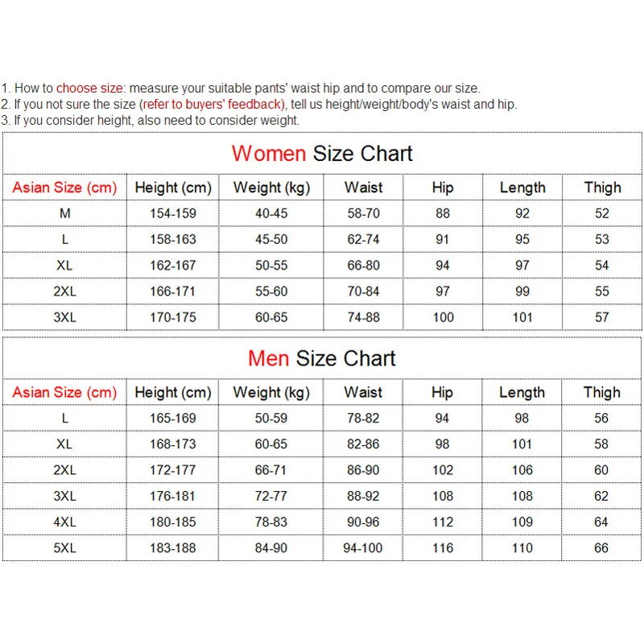
Task: Select the waist cell "58-70"
Action: pyautogui.click(x=363, y=213)
